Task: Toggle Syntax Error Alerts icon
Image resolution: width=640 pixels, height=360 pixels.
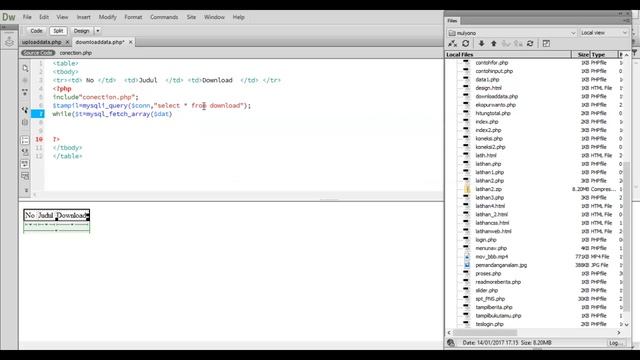Action: click(x=25, y=176)
